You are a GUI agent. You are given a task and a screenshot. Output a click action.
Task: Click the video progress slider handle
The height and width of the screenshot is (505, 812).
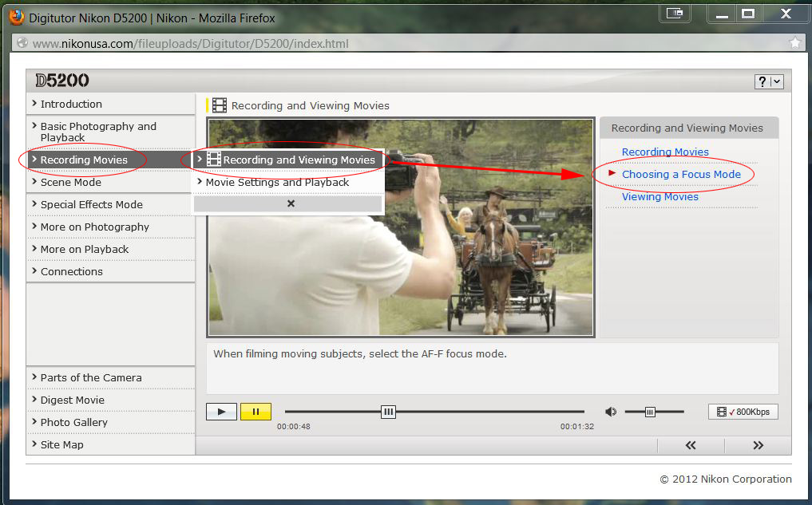tap(388, 412)
